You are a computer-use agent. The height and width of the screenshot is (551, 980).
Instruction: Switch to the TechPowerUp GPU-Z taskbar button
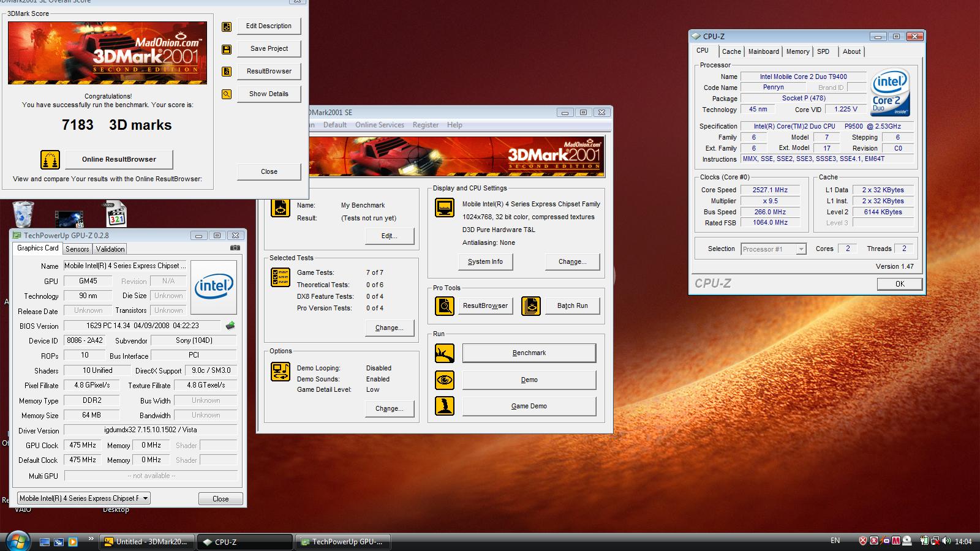(x=343, y=542)
